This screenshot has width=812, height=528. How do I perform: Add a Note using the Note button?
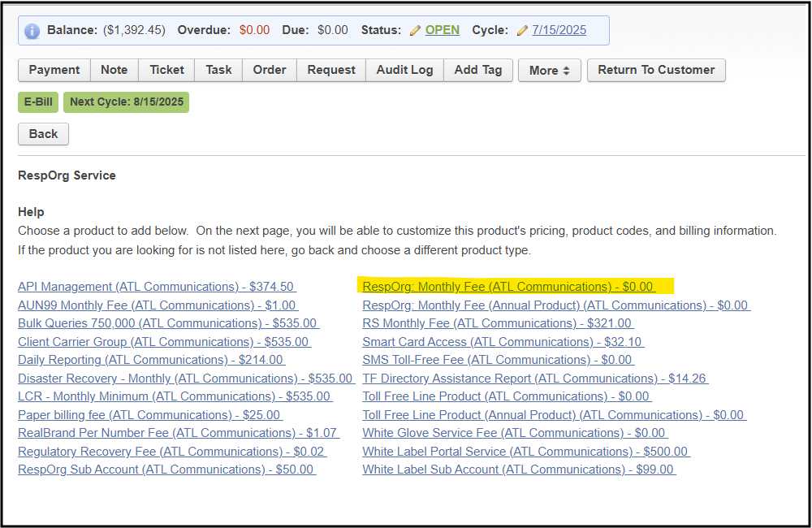click(x=114, y=70)
